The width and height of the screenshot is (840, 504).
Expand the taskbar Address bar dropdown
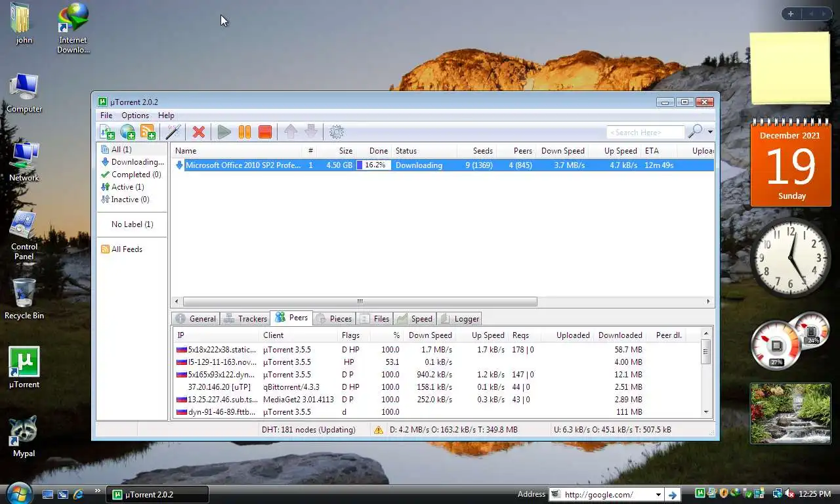(658, 495)
